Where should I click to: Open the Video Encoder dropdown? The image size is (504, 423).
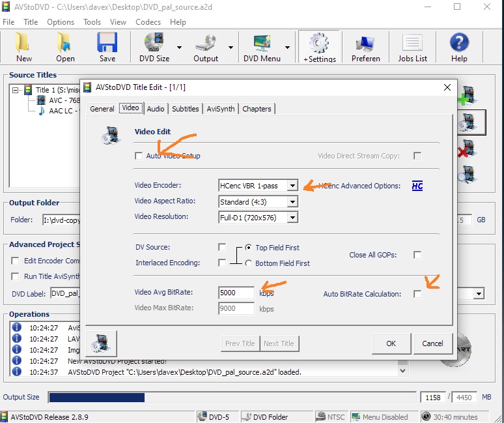(292, 186)
